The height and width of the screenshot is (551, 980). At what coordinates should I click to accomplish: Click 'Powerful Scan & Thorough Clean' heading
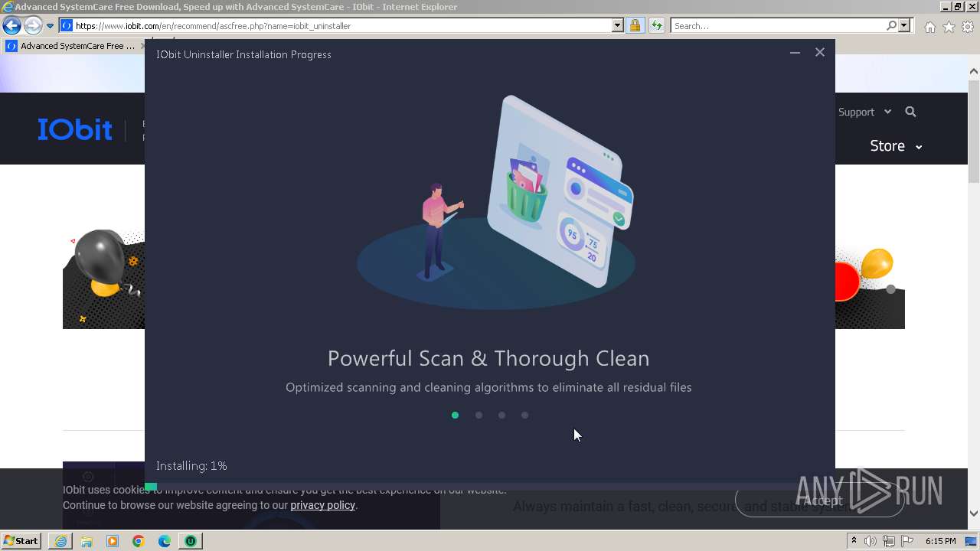[x=488, y=358]
